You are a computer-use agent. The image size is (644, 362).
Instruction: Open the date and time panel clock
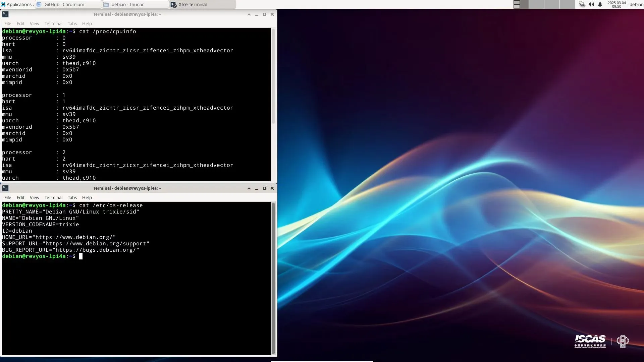(616, 4)
